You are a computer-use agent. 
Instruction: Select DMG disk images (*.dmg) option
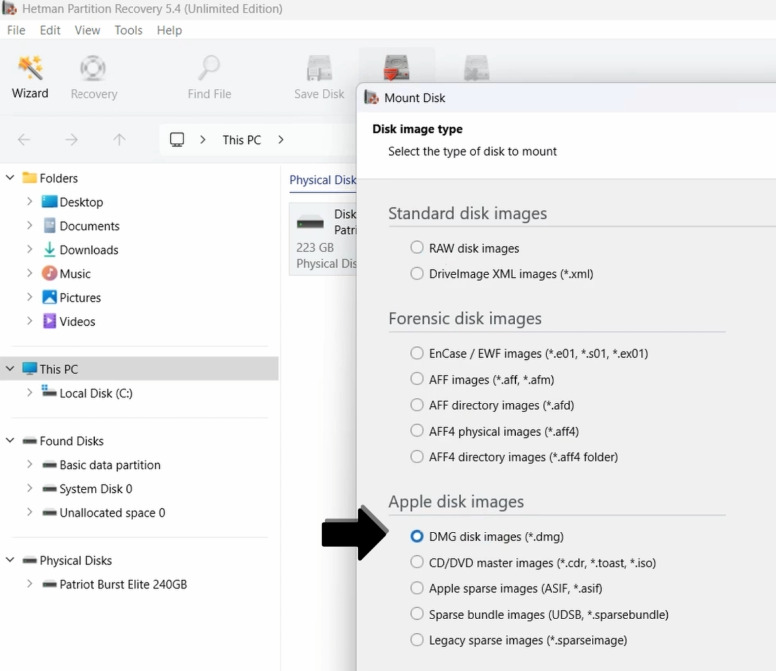coord(417,536)
